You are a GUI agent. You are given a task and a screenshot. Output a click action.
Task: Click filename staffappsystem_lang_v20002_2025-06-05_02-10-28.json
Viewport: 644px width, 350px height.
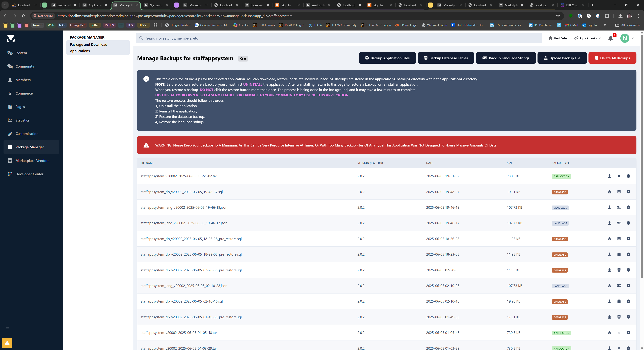184,285
